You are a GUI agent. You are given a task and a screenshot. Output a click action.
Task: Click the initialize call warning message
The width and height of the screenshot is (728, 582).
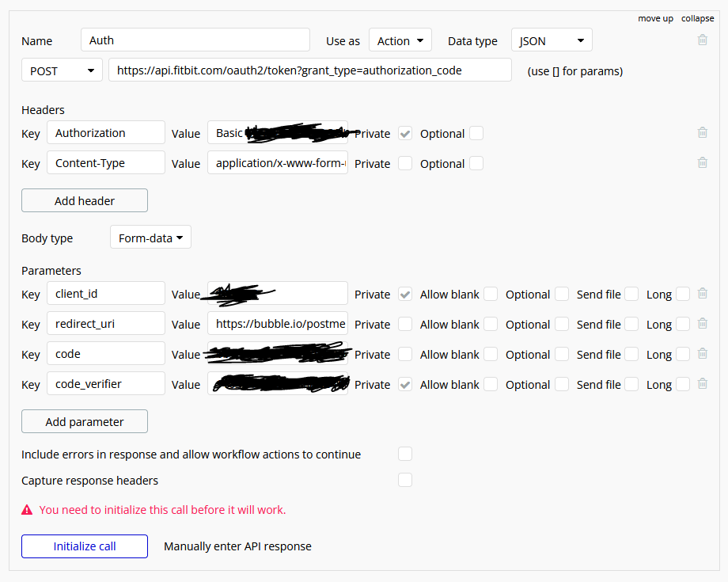(162, 510)
